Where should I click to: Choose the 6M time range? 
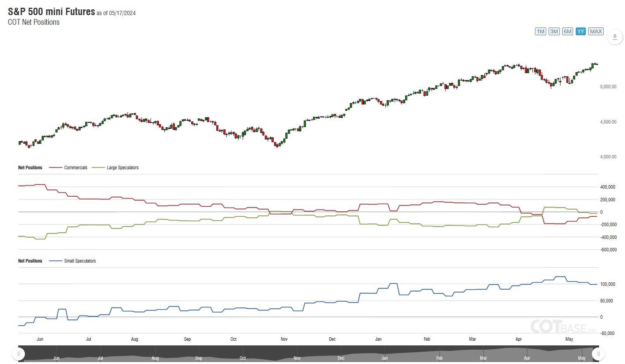point(568,31)
